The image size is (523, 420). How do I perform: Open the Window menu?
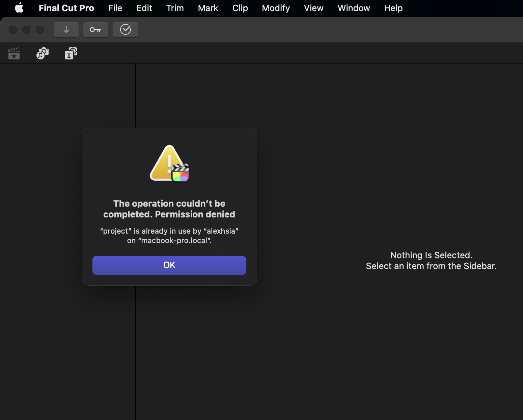pos(354,8)
